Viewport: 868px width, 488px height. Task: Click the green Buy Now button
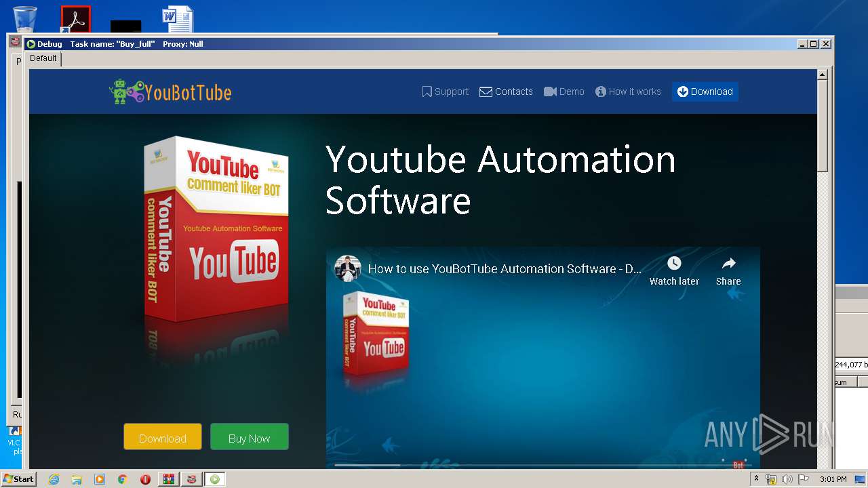click(x=250, y=438)
